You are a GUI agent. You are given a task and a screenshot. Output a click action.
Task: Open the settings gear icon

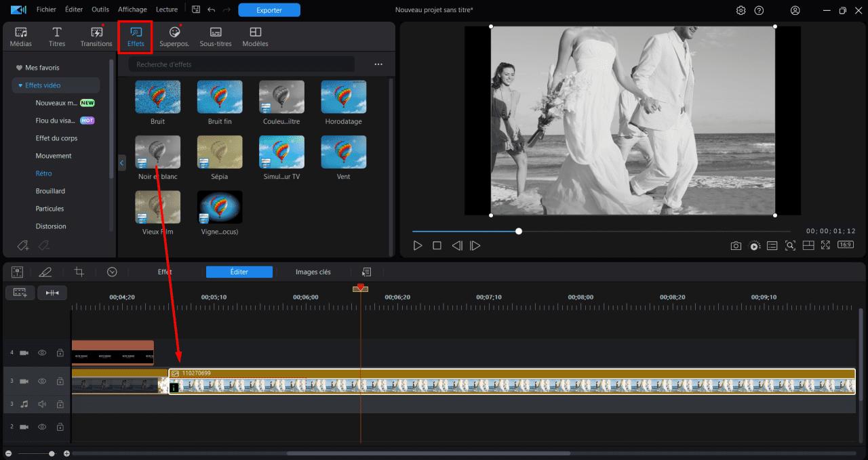[x=741, y=10]
